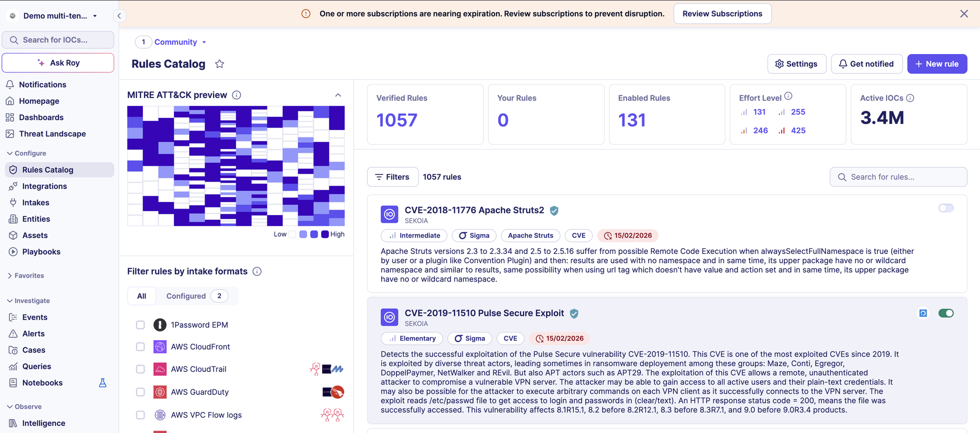
Task: Go to Homepage in sidebar
Action: coord(39,101)
